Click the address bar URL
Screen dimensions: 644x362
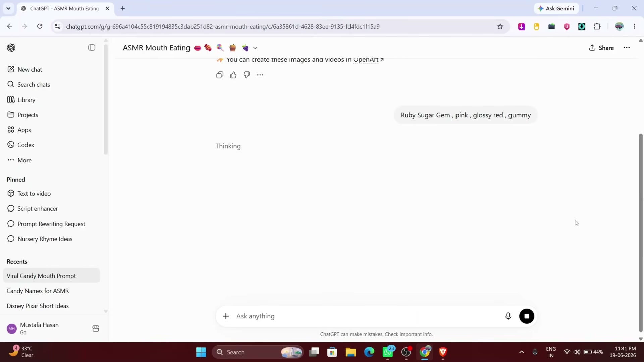click(223, 27)
